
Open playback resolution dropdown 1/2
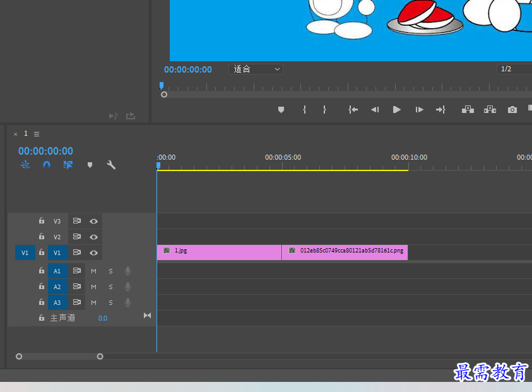(x=514, y=69)
